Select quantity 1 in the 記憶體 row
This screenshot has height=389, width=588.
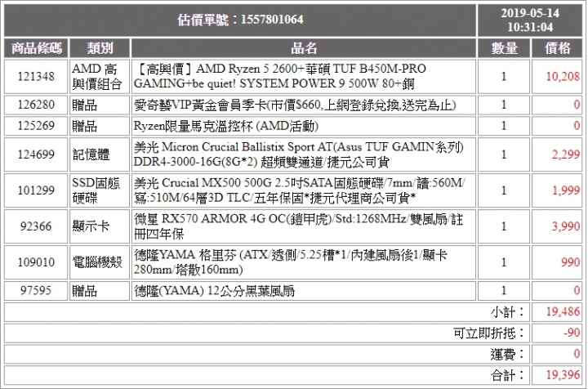[x=504, y=154]
